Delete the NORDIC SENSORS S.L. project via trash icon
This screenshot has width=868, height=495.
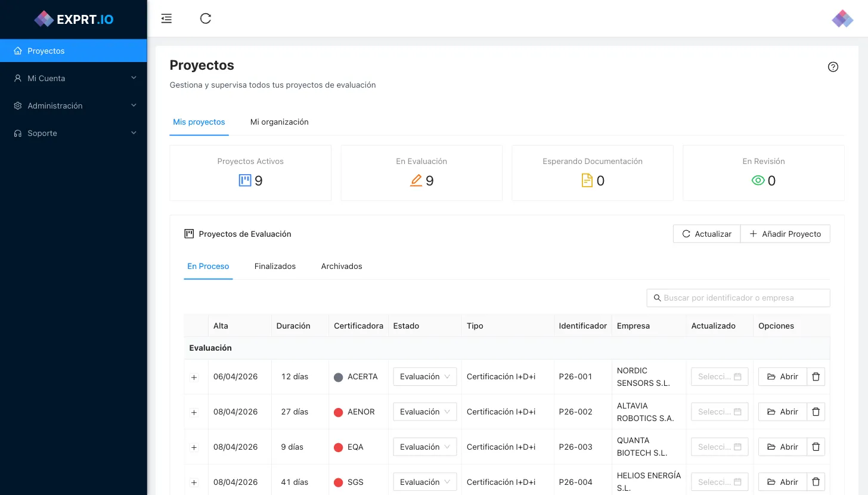816,377
